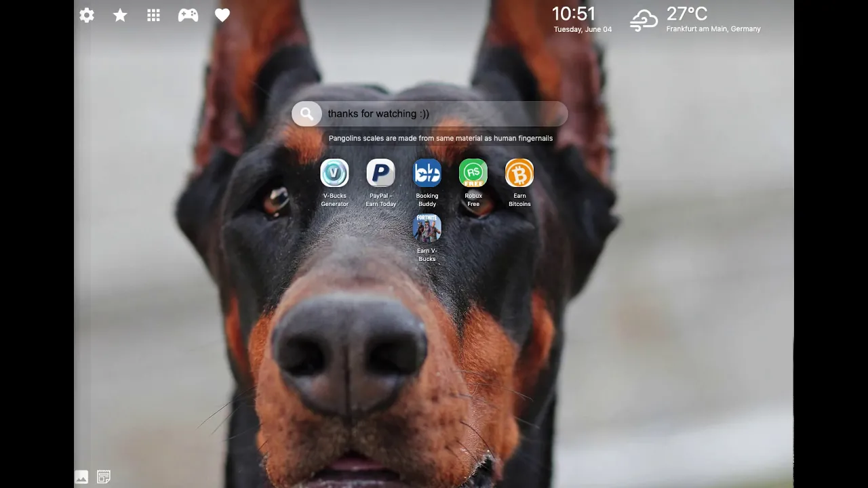The image size is (868, 488).
Task: Click the pangolins scales fact text
Action: 441,138
